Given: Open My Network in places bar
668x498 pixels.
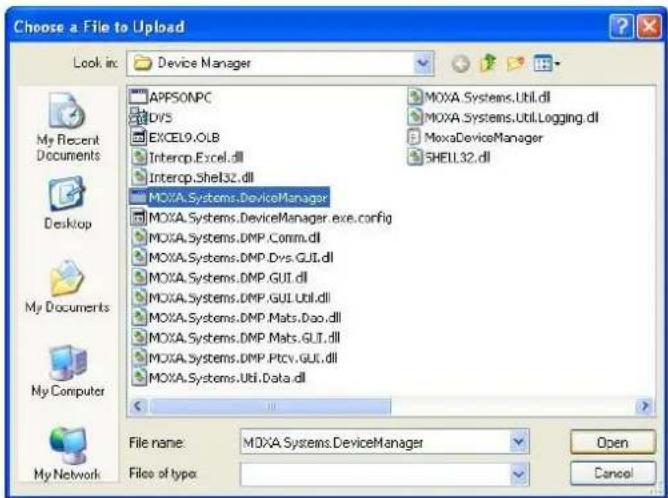Looking at the screenshot, I should pyautogui.click(x=67, y=454).
